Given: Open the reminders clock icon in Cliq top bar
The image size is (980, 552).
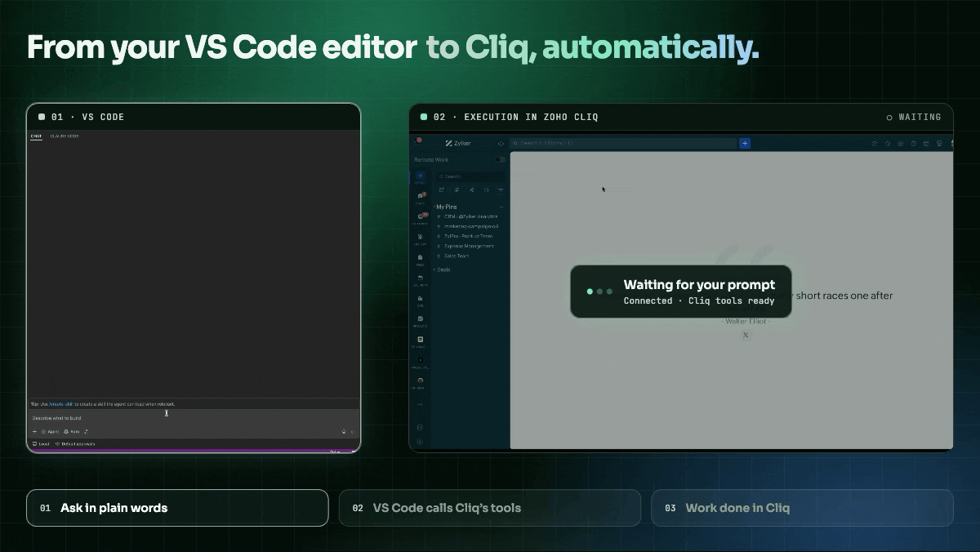Looking at the screenshot, I should [x=914, y=143].
